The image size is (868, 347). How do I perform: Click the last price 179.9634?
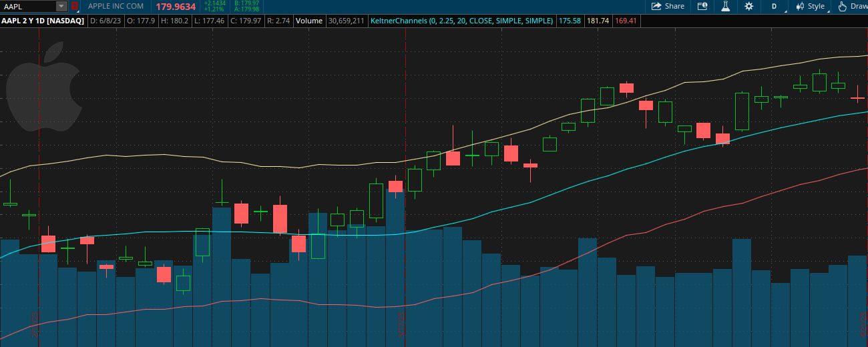point(176,7)
